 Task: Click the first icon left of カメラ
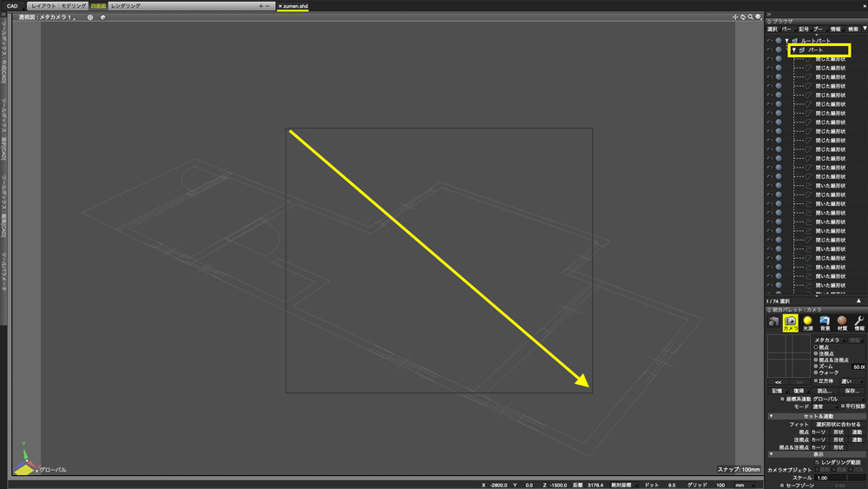[x=773, y=321]
